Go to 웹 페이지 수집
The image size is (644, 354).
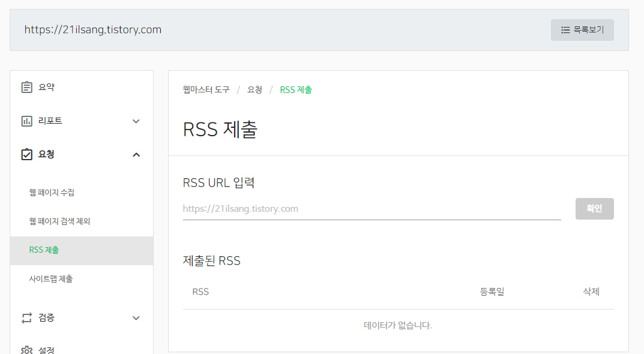click(52, 192)
